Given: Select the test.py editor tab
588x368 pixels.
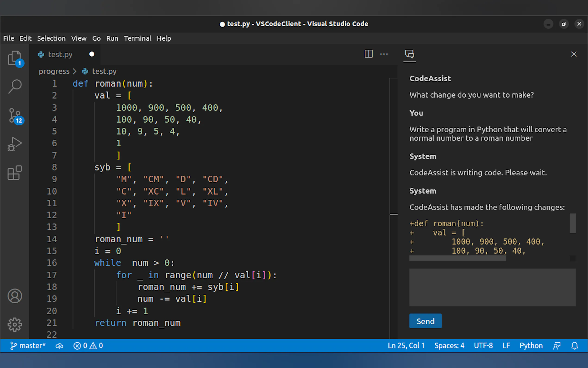Looking at the screenshot, I should click(60, 54).
